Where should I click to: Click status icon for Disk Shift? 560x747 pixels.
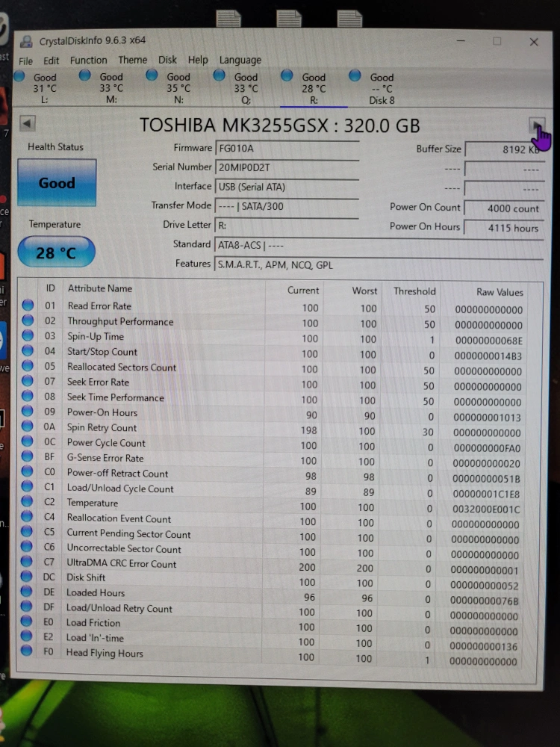pyautogui.click(x=27, y=577)
